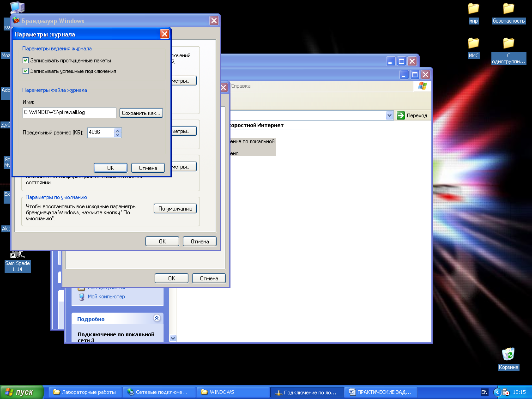
Task: Cancel the Параметры журнала dialog
Action: pyautogui.click(x=148, y=168)
